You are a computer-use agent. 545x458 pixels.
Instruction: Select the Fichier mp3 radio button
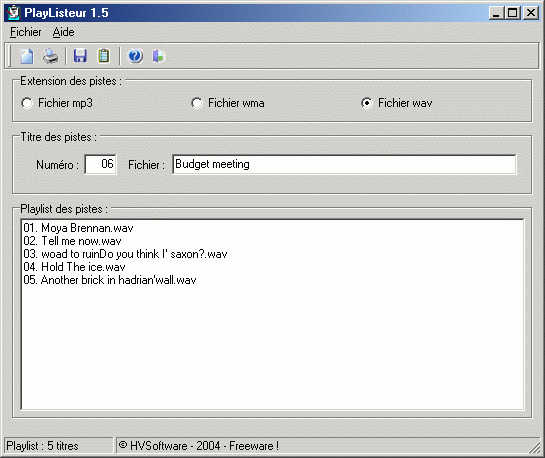57,103
